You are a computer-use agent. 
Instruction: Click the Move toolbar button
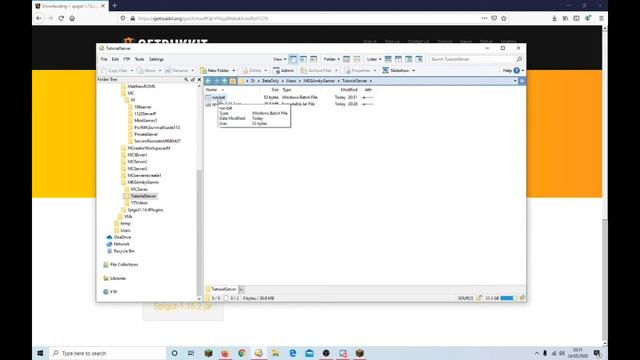(x=147, y=71)
